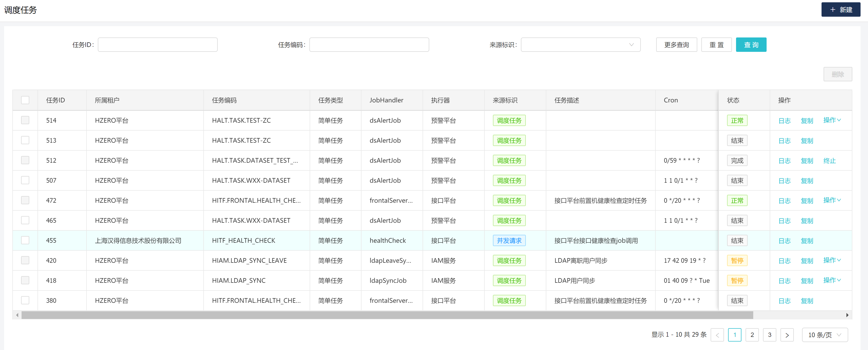Click 终止 for task 512
This screenshot has width=868, height=350.
click(829, 161)
